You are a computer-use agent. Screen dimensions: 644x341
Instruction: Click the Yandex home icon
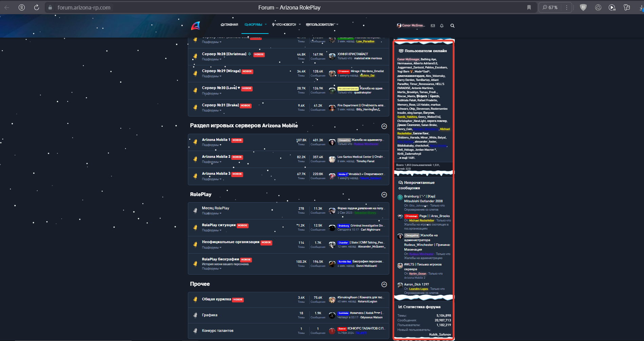[22, 7]
